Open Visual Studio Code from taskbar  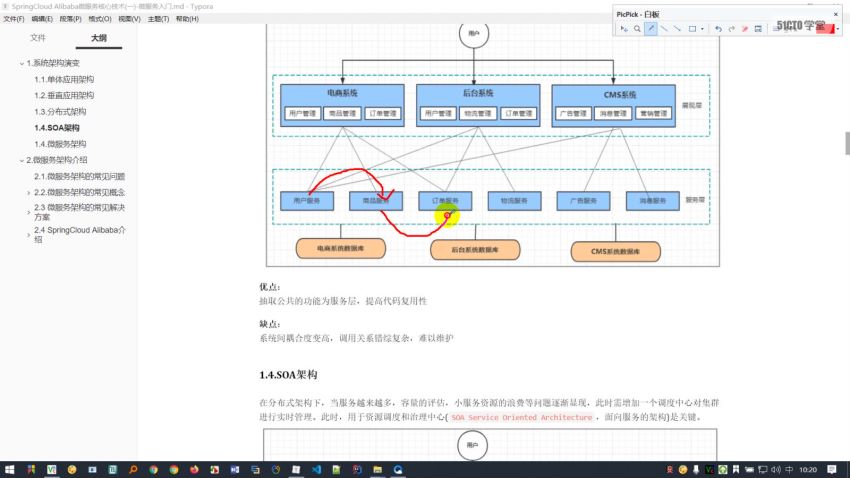click(x=317, y=469)
